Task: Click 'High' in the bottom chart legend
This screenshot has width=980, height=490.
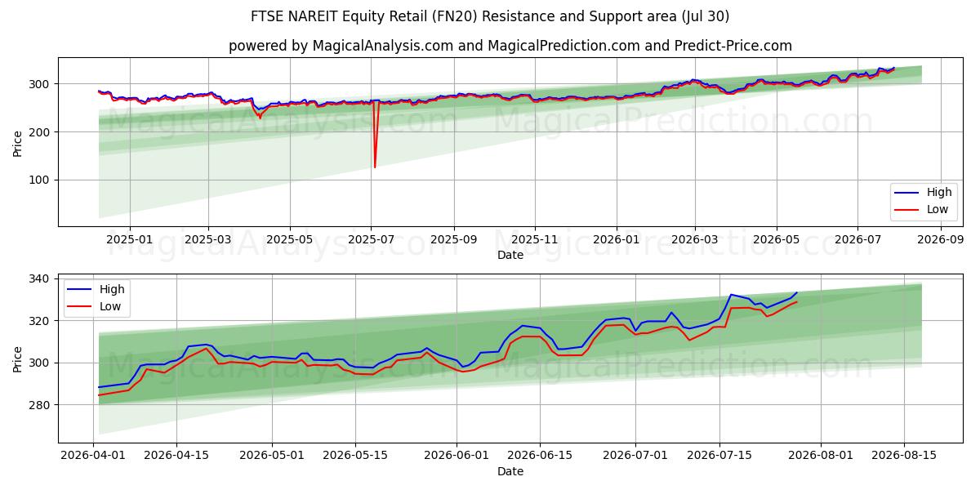Action: coord(111,289)
